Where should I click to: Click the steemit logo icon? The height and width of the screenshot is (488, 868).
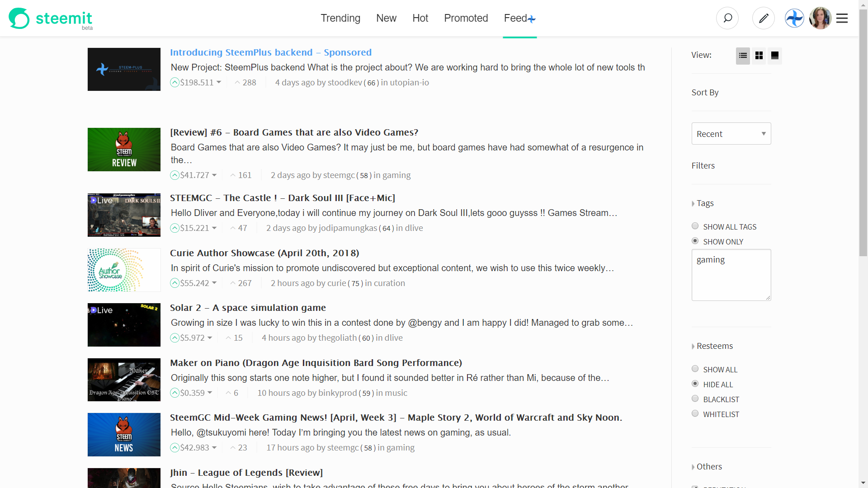point(19,18)
